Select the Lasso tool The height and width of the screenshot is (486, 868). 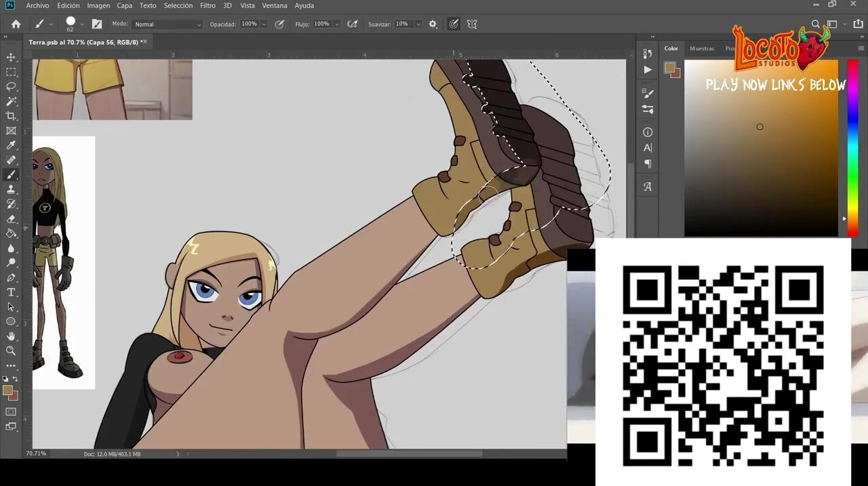pos(11,87)
